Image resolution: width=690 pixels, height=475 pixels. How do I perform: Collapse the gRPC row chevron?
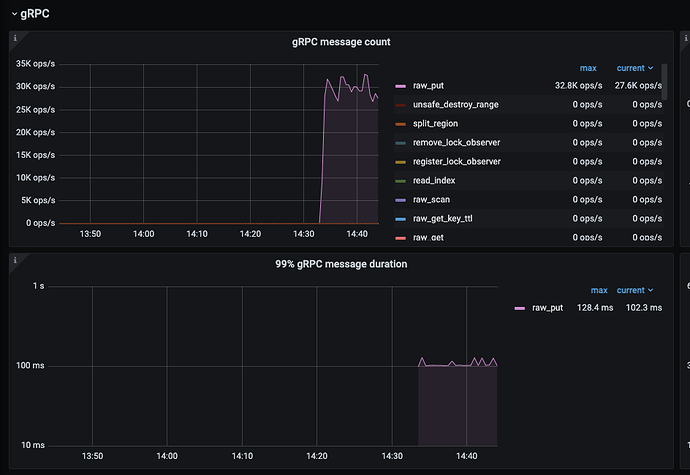point(14,15)
